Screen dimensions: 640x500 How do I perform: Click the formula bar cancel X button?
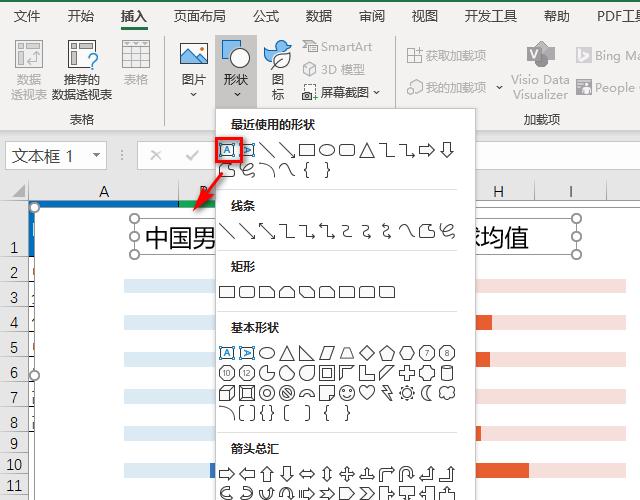[x=156, y=155]
